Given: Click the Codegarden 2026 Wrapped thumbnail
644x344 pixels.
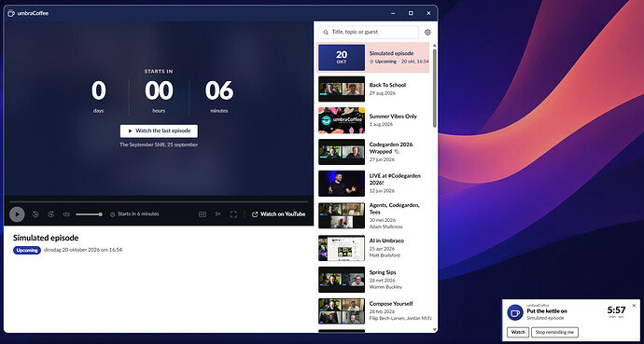Looking at the screenshot, I should click(342, 152).
